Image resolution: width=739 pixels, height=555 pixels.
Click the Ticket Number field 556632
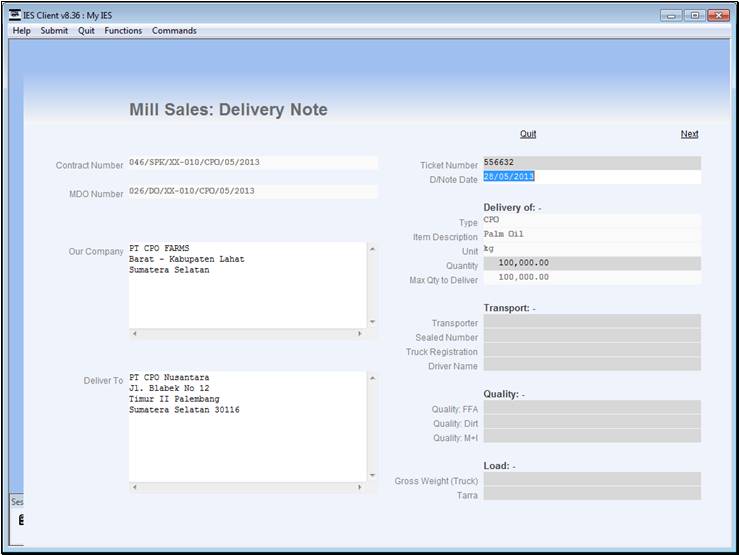pyautogui.click(x=592, y=163)
